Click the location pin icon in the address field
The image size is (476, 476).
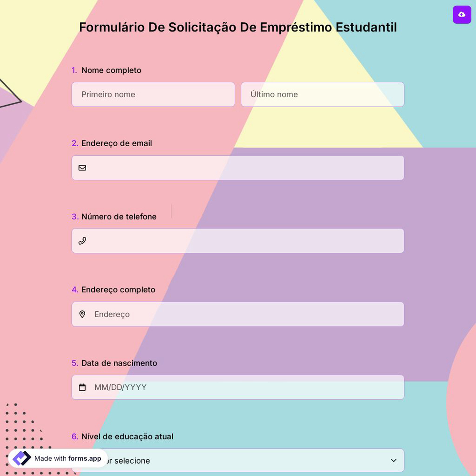(82, 314)
